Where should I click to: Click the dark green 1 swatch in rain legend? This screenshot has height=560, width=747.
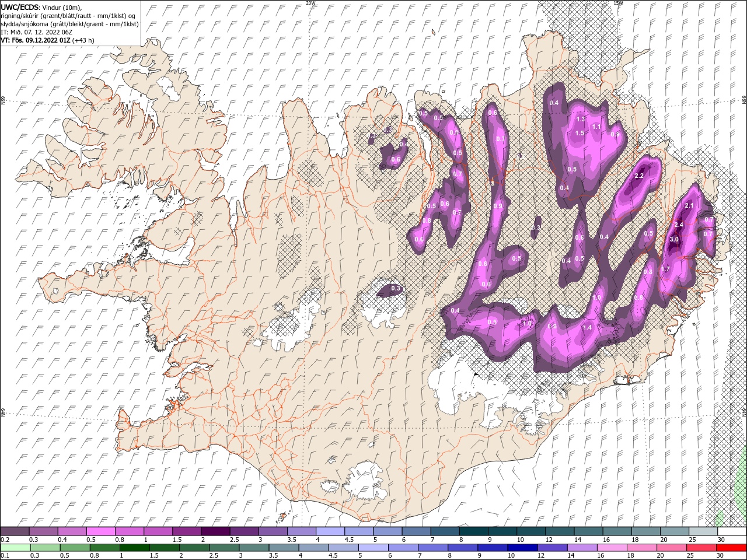135,548
